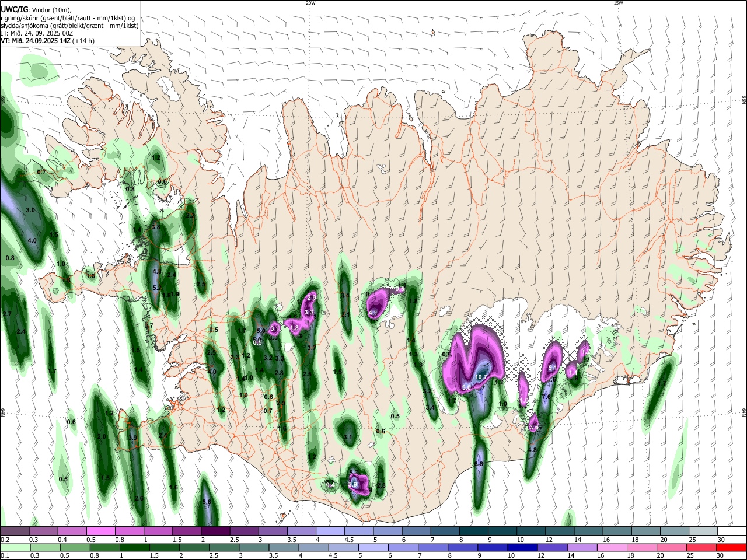
Task: Click the 5.6 precipitation value on the map
Action: (x=206, y=502)
